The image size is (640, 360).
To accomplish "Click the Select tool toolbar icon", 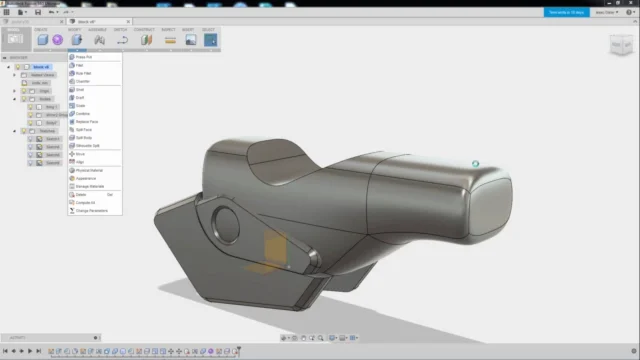I will [211, 40].
